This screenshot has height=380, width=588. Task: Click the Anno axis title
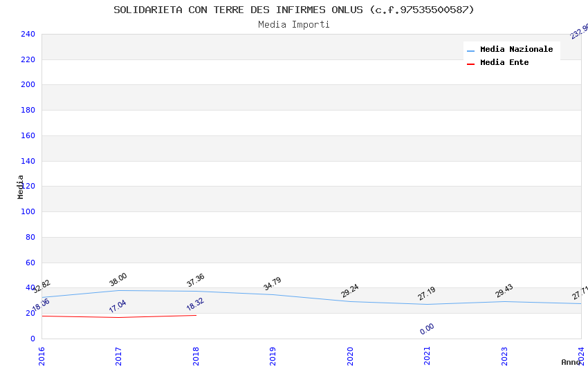(571, 362)
